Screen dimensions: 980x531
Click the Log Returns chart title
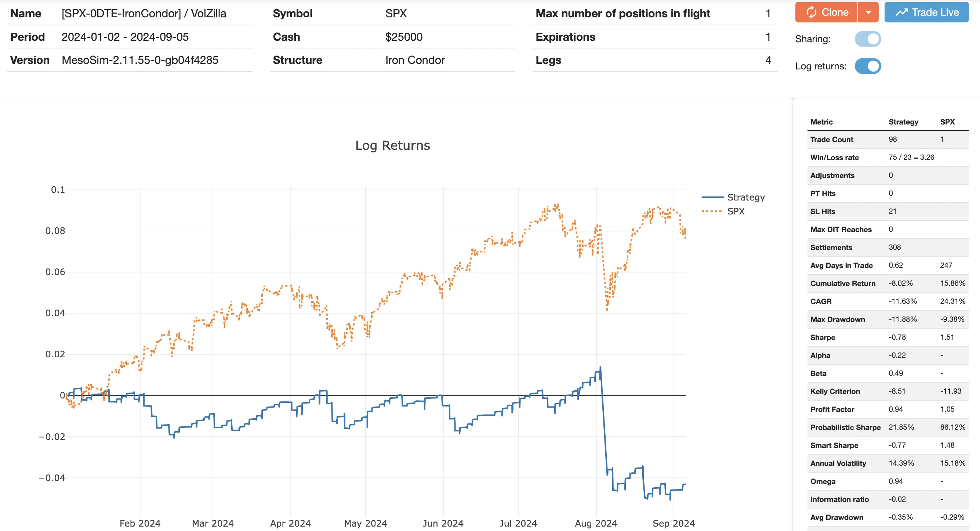[x=392, y=145]
